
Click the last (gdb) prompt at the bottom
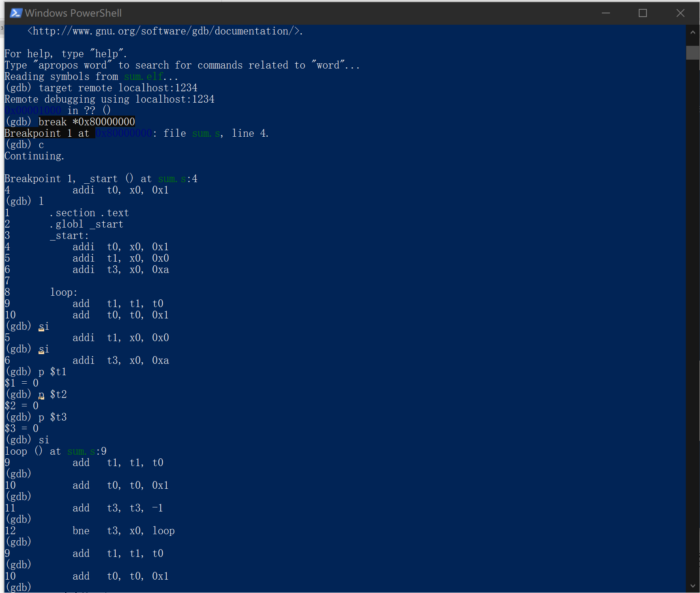[18, 587]
